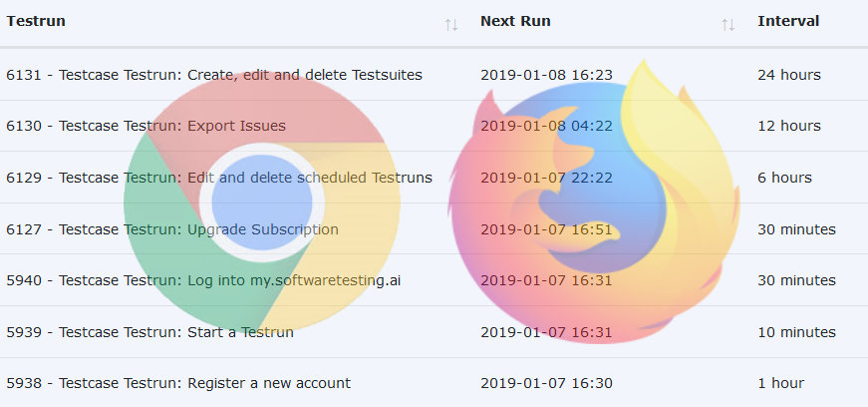
Task: Open testrun 6130 Export Issues
Action: (145, 127)
